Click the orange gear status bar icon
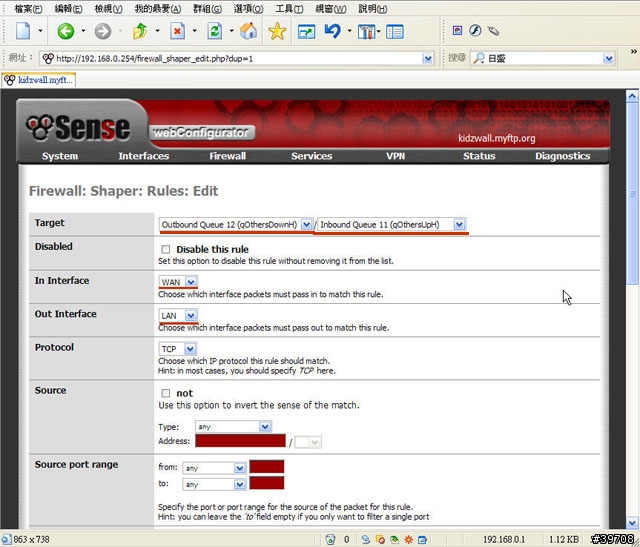This screenshot has width=640, height=547. pos(408,539)
